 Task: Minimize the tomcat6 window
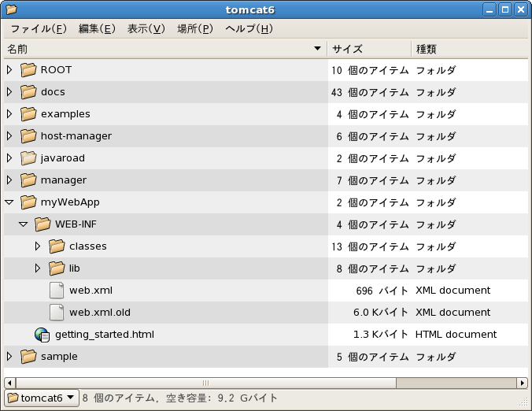(x=490, y=9)
